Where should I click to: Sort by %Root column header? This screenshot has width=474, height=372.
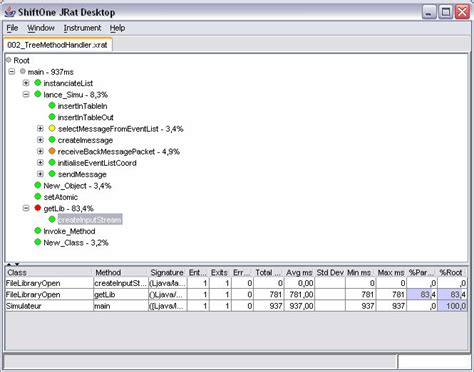pos(452,272)
